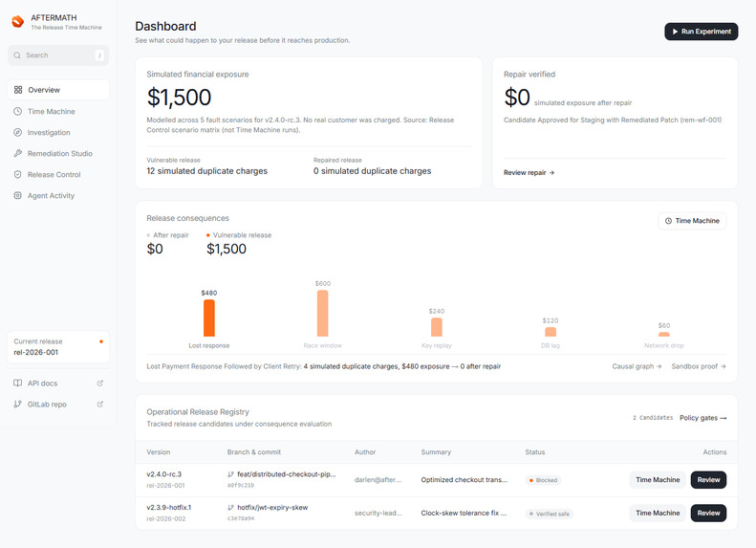756x548 pixels.
Task: Select the DB lag bar ($120)
Action: [x=551, y=332]
